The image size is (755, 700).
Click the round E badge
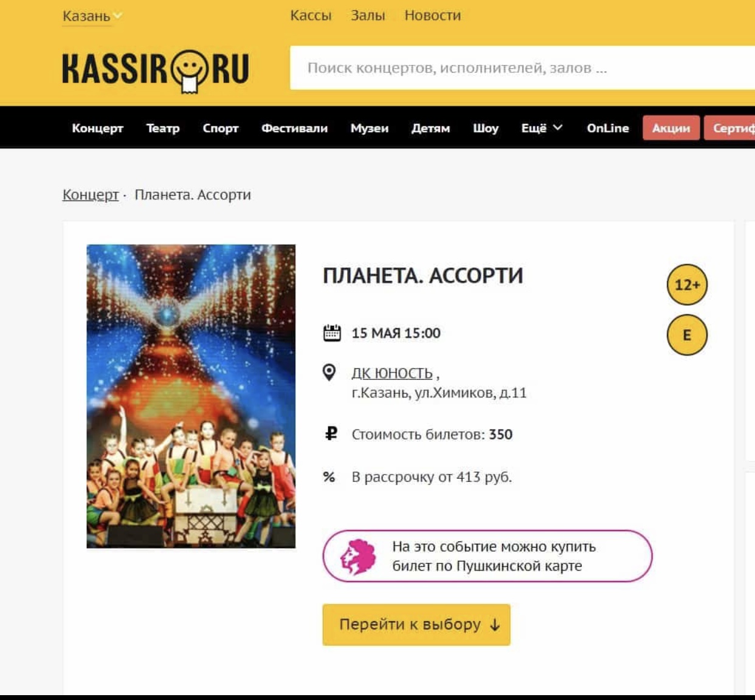(x=687, y=335)
